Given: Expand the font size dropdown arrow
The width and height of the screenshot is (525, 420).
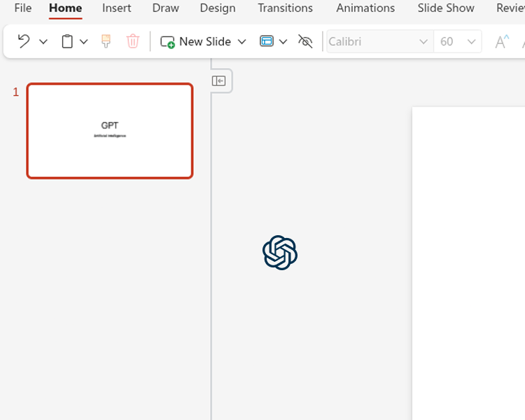Looking at the screenshot, I should point(471,41).
